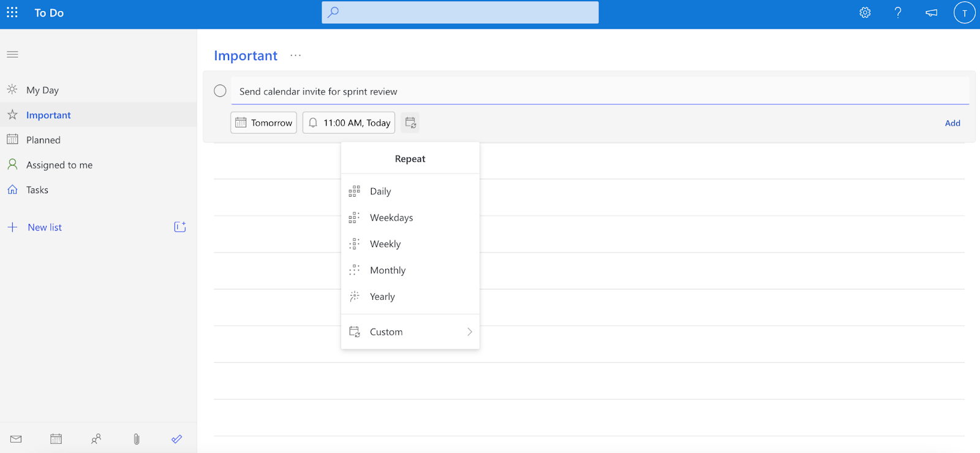Click the Tomorrow due date button
The height and width of the screenshot is (453, 980).
click(263, 123)
